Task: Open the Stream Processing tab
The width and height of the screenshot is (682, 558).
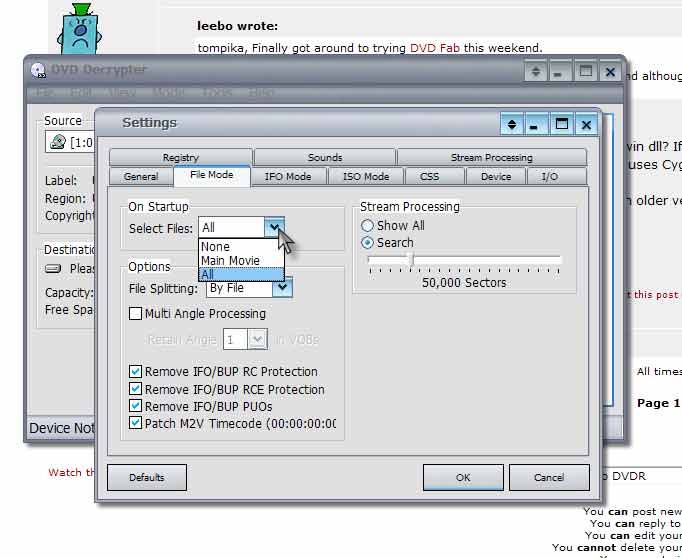Action: [491, 157]
